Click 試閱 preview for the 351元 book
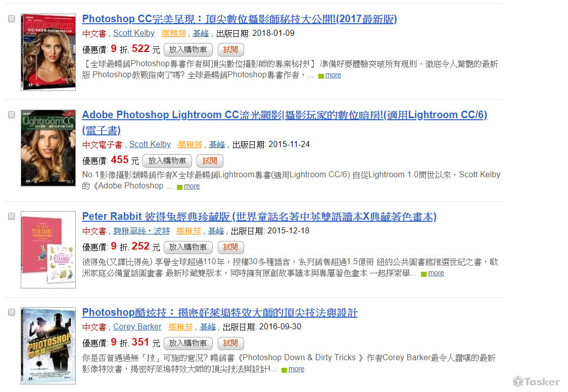Image resolution: width=568 pixels, height=392 pixels. 231,343
